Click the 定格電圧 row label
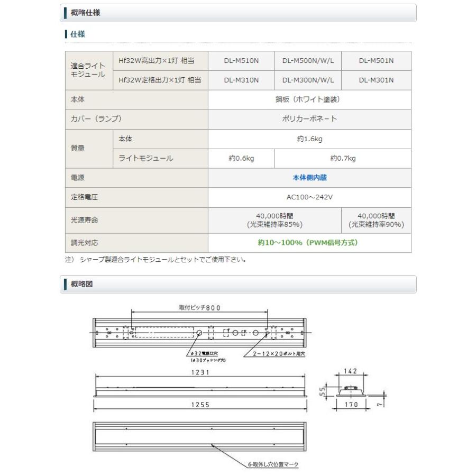 coord(136,197)
